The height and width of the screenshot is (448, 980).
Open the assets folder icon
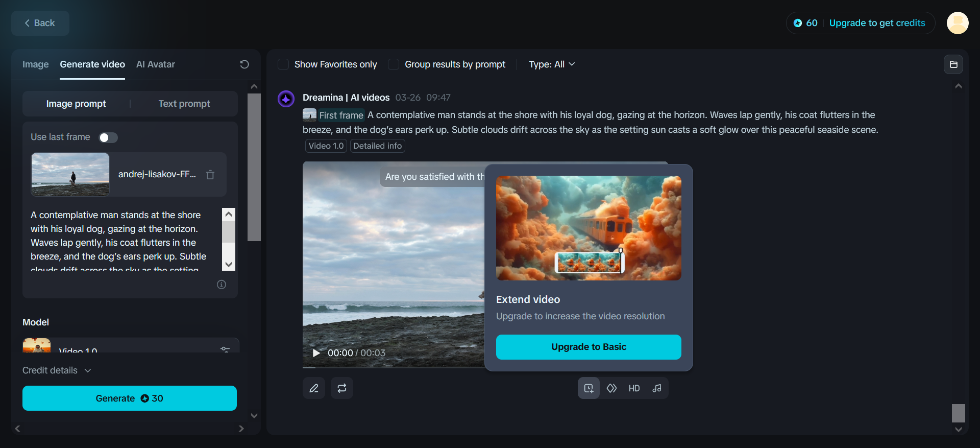953,64
